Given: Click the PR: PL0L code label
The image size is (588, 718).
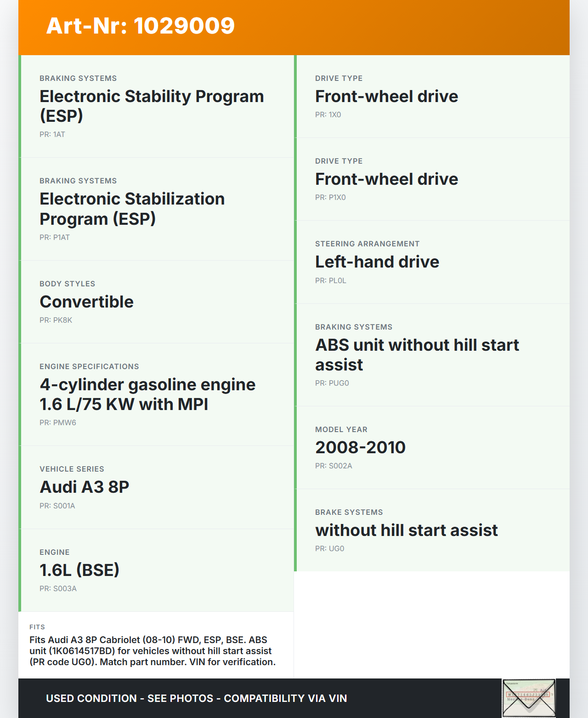Looking at the screenshot, I should coord(331,280).
